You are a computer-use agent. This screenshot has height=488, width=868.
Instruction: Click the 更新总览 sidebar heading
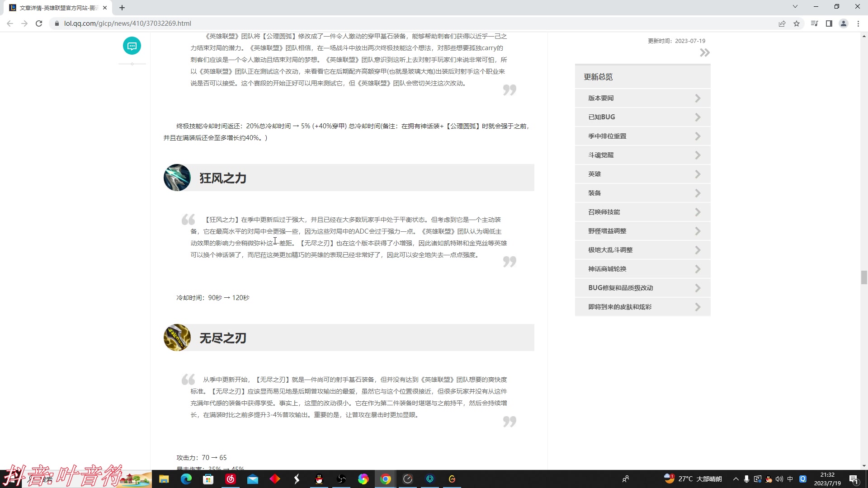click(x=598, y=77)
